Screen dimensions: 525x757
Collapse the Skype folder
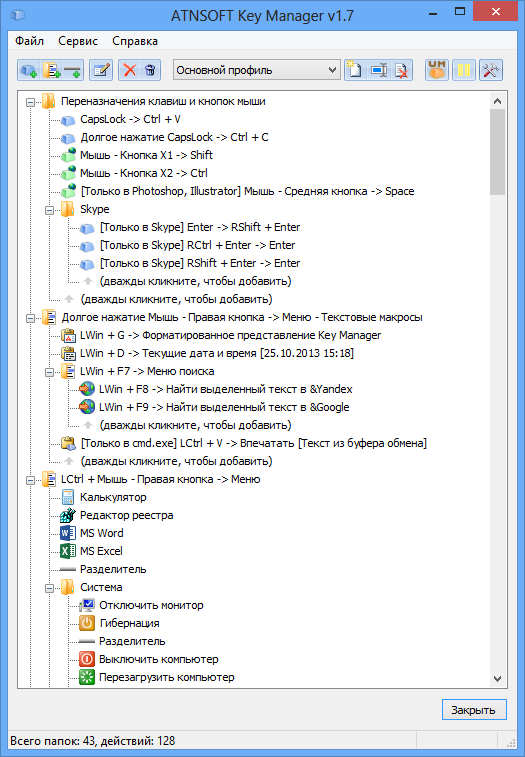[49, 210]
